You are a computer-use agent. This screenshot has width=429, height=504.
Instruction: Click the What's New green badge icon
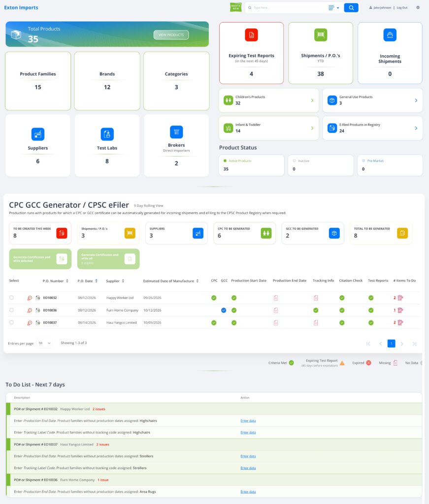236,7
